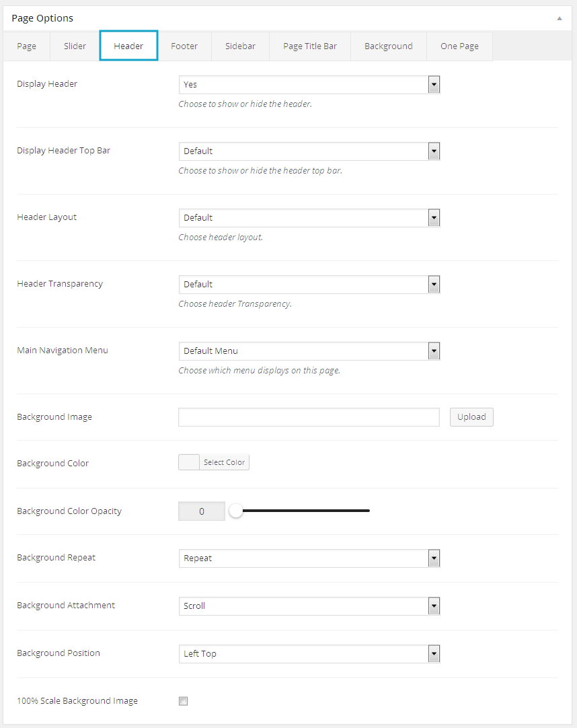577x728 pixels.
Task: Choose a Main Navigation Menu option
Action: [x=309, y=351]
